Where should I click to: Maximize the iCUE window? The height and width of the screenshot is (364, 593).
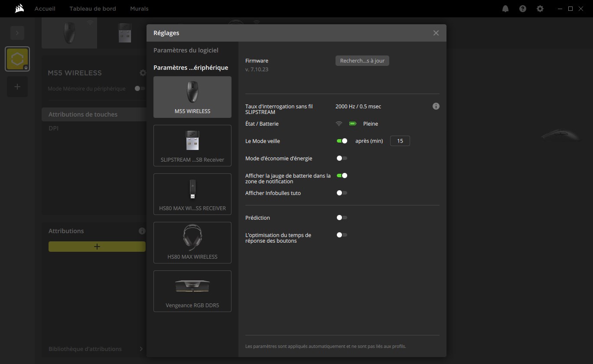570,9
